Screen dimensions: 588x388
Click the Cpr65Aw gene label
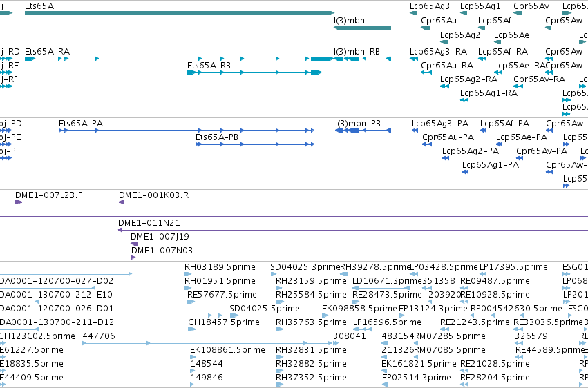click(564, 20)
